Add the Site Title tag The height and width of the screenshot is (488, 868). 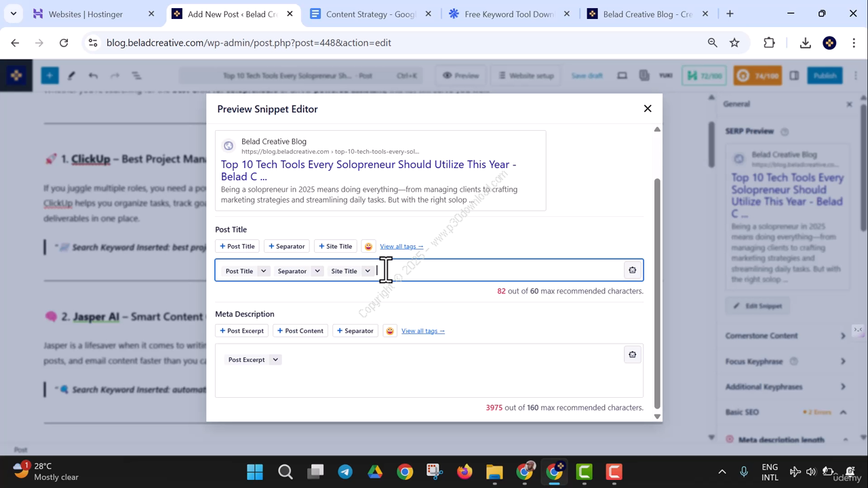336,246
